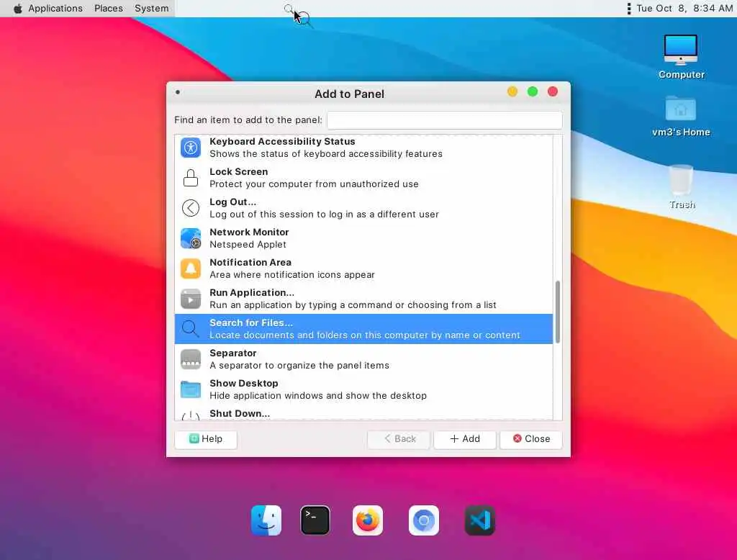This screenshot has width=737, height=560.
Task: Click the Apple logo in top panel
Action: click(x=17, y=9)
